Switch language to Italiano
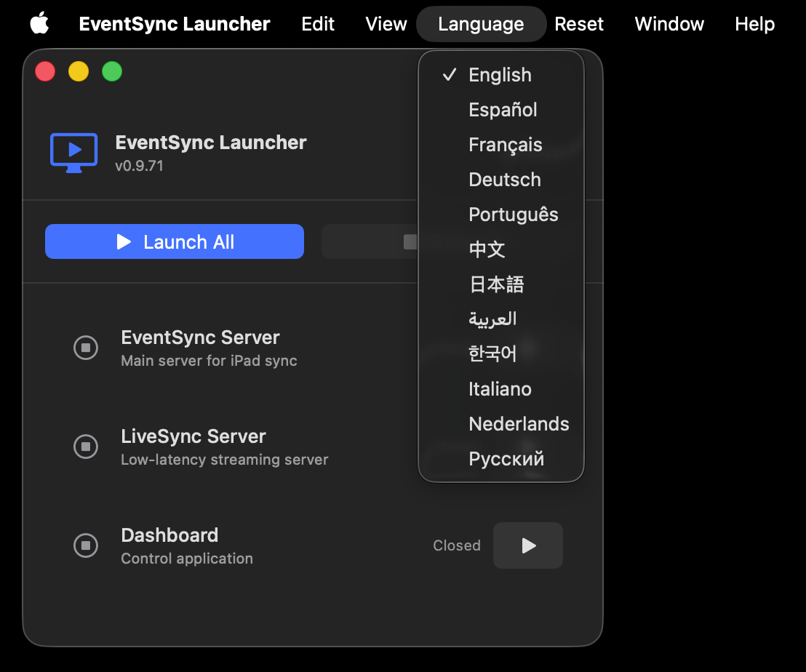806x672 pixels. point(501,389)
